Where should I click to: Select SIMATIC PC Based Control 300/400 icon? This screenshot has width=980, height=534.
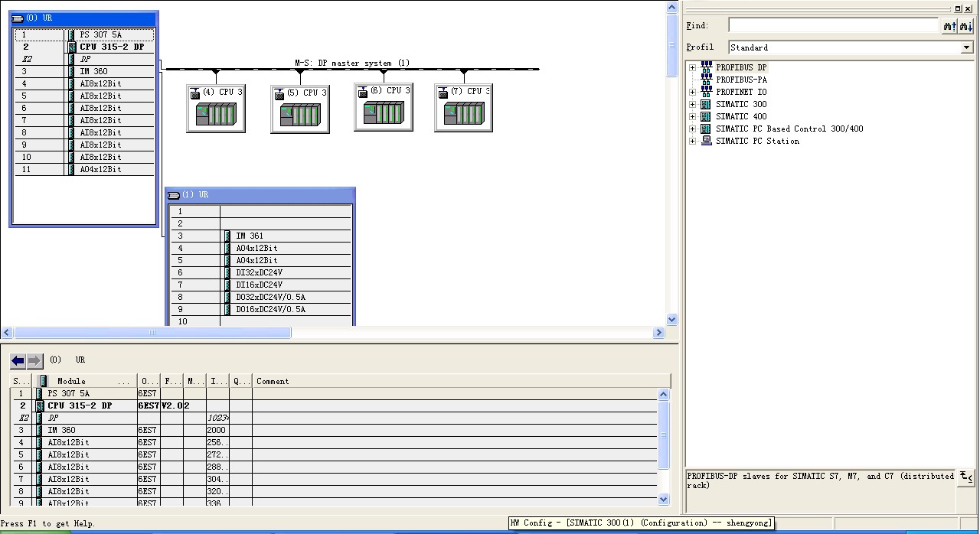pos(706,129)
